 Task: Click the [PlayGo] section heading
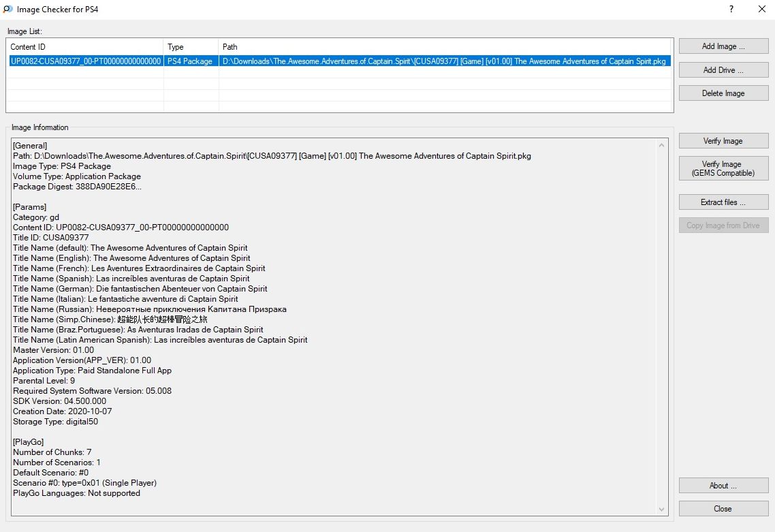tap(28, 442)
